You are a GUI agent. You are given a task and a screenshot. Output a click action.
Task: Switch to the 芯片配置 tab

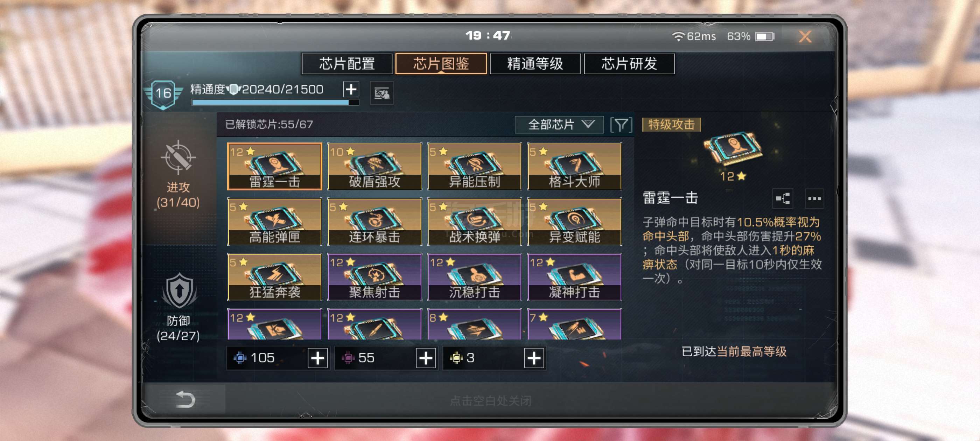point(346,64)
